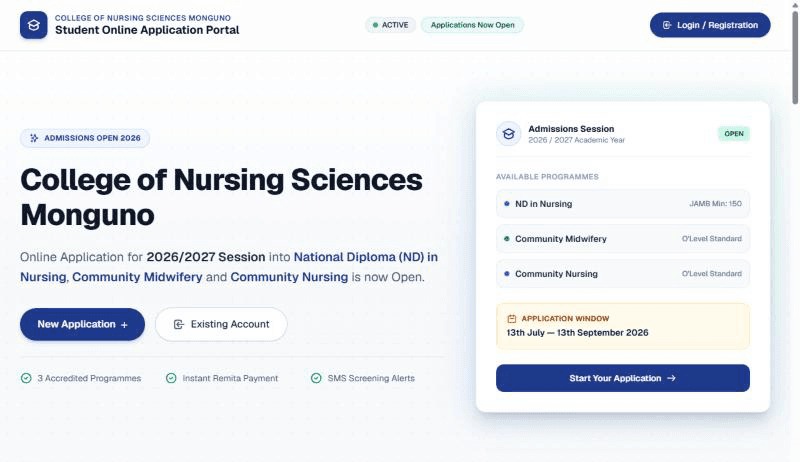Click the plus icon on New Application
This screenshot has height=462, width=800.
tap(124, 325)
